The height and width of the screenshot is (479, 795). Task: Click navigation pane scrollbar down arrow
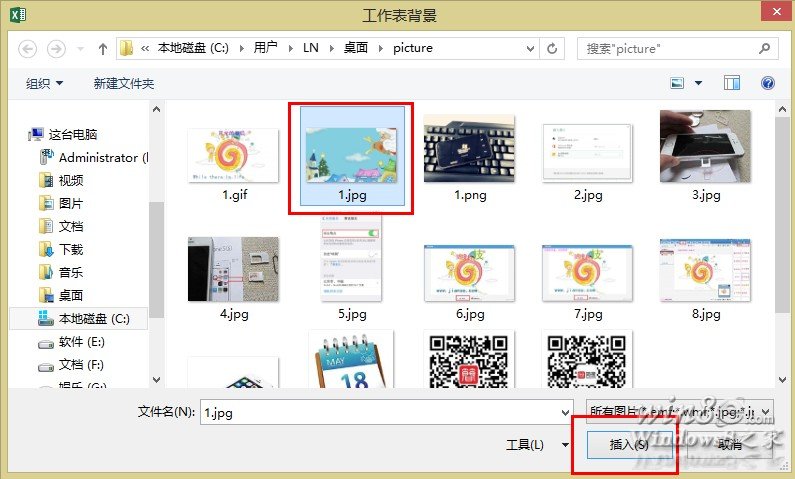[x=157, y=380]
